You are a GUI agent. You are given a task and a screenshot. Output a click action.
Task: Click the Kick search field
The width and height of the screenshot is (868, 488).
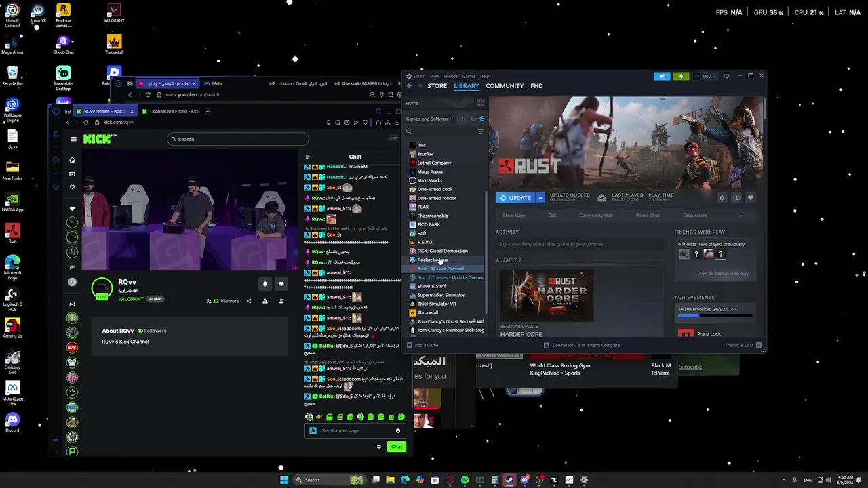click(x=238, y=139)
